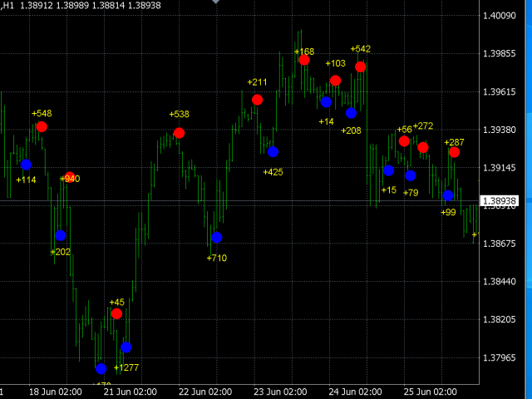Select the blue dot above +1277 label
This screenshot has height=399, width=532.
(126, 347)
